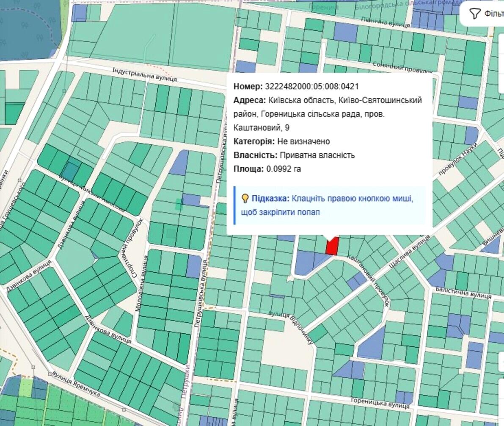504x426 pixels.
Task: Select large blue parcel left of red parcel
Action: 306,262
